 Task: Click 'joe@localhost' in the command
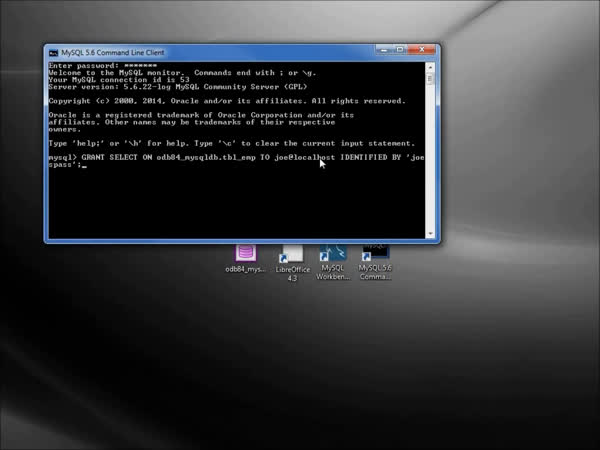click(305, 157)
